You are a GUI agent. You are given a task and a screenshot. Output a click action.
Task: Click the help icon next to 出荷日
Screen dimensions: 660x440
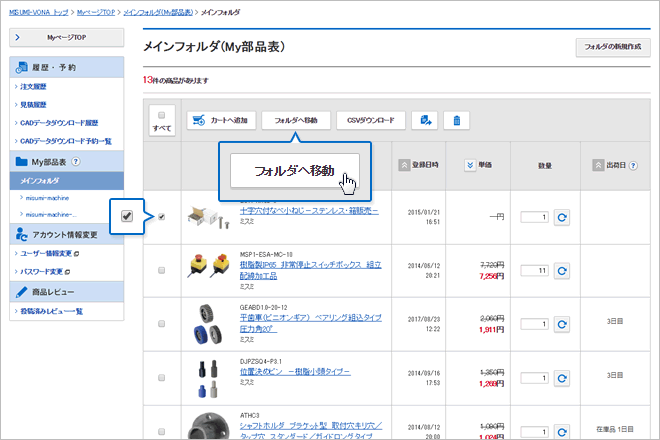634,165
